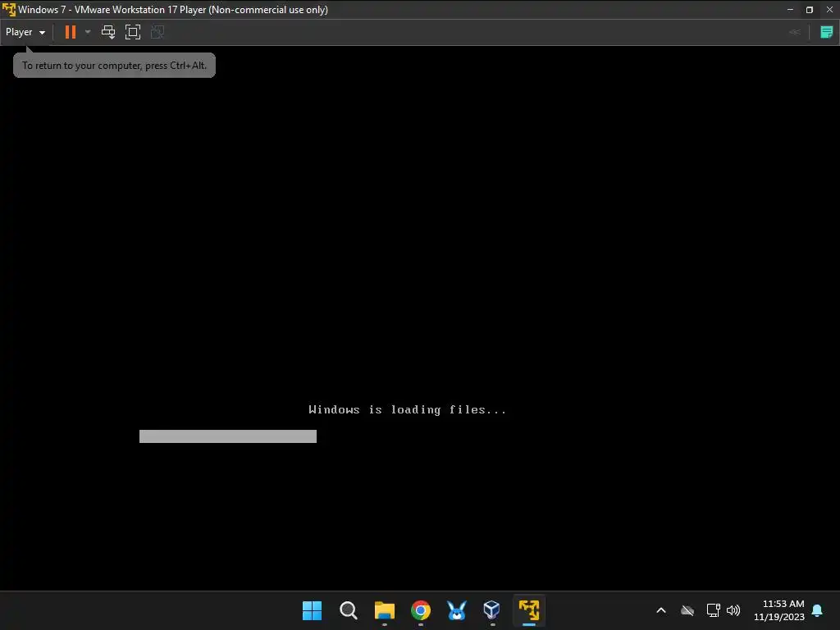Open the VMware notes panel icon
Image resolution: width=840 pixels, height=630 pixels.
click(x=827, y=32)
